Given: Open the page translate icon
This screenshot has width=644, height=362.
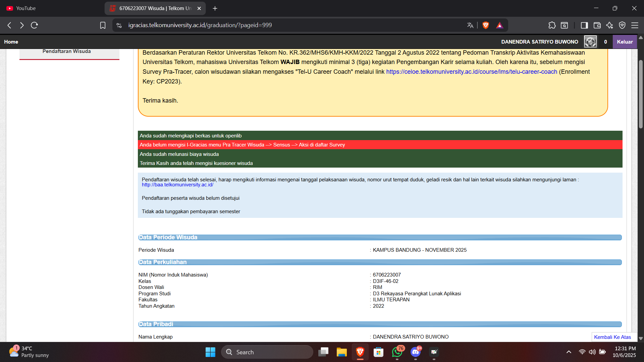Looking at the screenshot, I should coord(470,25).
